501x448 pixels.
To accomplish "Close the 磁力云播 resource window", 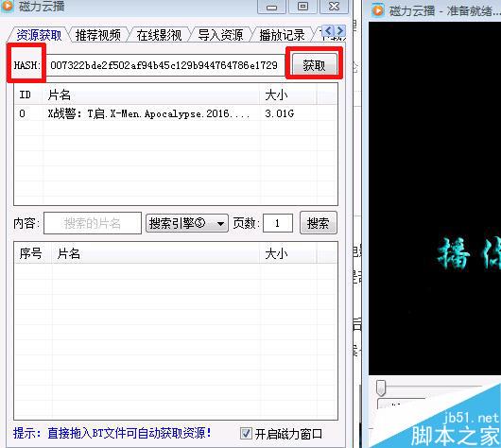I will pos(334,7).
